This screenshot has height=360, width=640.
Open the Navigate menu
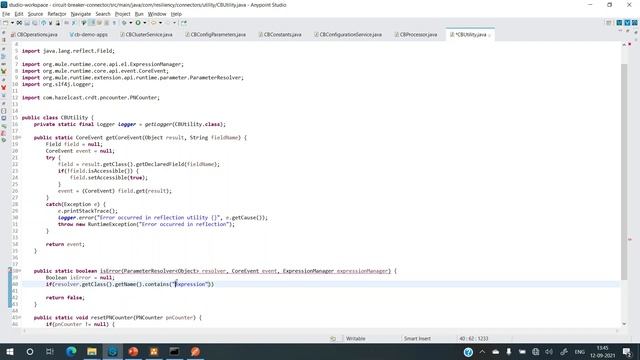(80, 14)
